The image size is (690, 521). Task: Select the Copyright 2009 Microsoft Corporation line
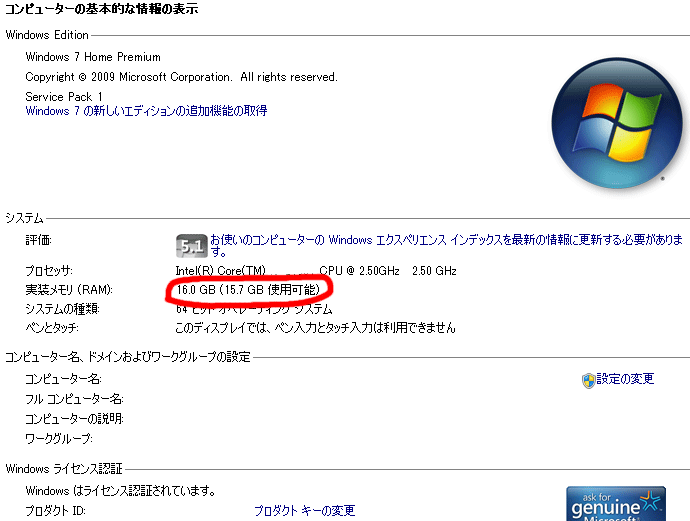click(x=181, y=77)
